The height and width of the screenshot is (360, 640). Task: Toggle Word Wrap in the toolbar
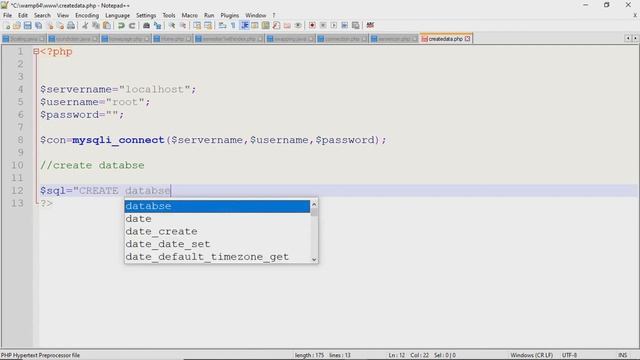222,26
